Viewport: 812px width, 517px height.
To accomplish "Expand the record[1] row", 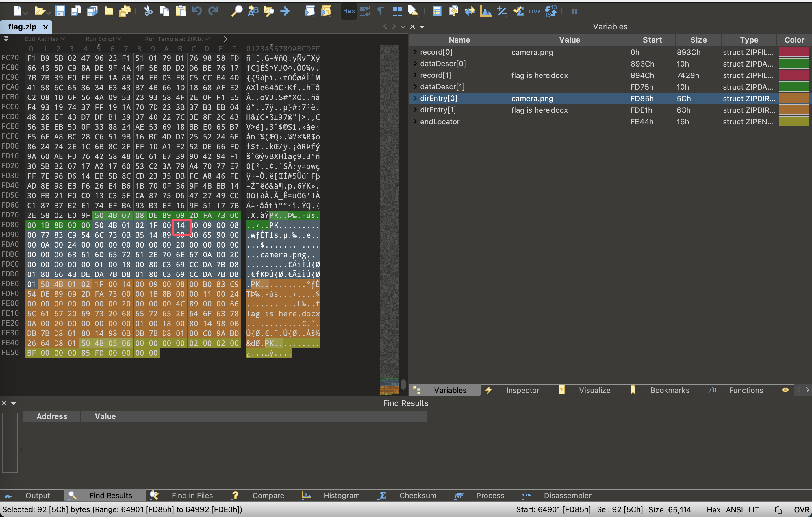I will coord(415,75).
